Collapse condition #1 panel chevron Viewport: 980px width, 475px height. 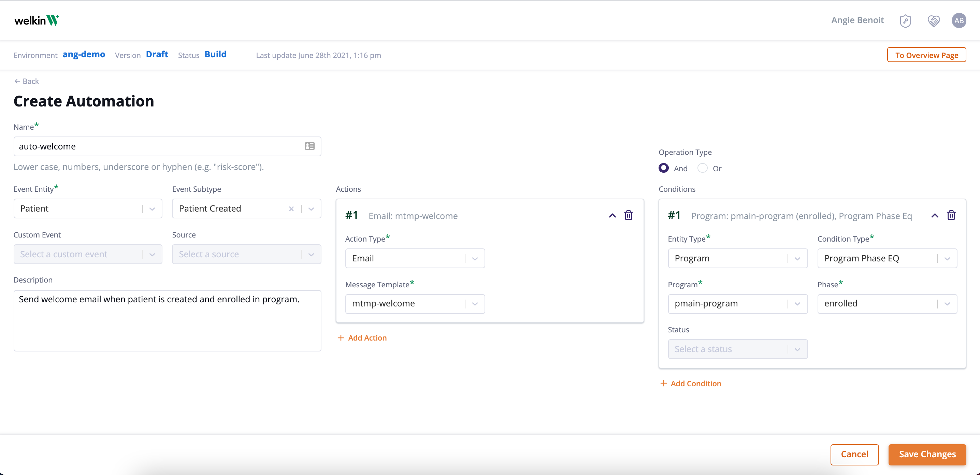(x=935, y=216)
